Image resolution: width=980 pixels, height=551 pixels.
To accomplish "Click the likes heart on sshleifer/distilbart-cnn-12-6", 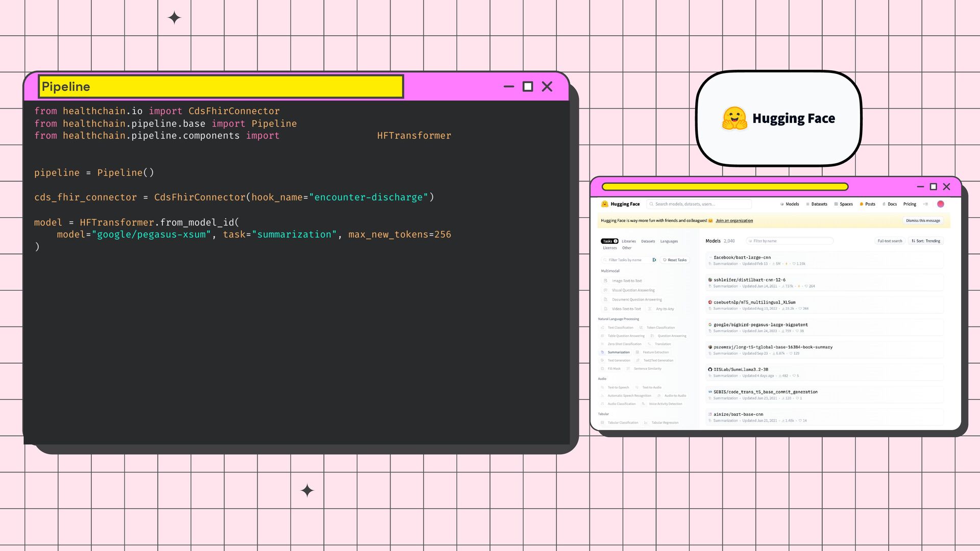I will click(806, 287).
